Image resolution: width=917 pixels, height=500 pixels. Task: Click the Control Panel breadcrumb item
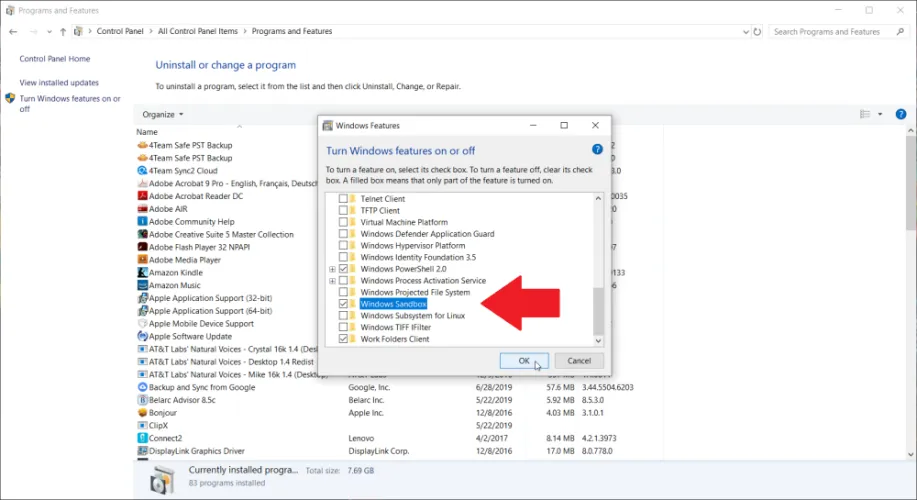pos(121,32)
